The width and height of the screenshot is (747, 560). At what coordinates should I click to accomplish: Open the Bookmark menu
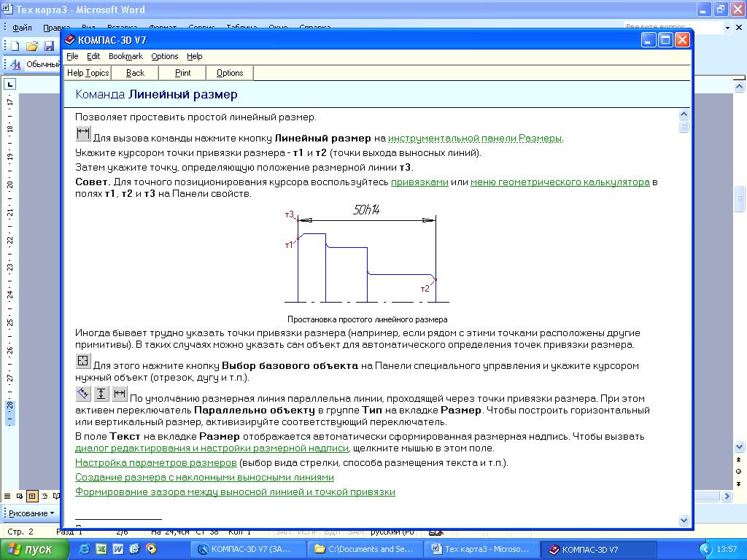pyautogui.click(x=125, y=56)
